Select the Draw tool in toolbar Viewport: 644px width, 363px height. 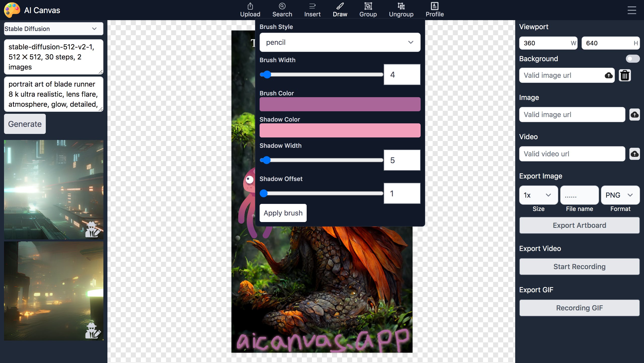click(x=340, y=9)
